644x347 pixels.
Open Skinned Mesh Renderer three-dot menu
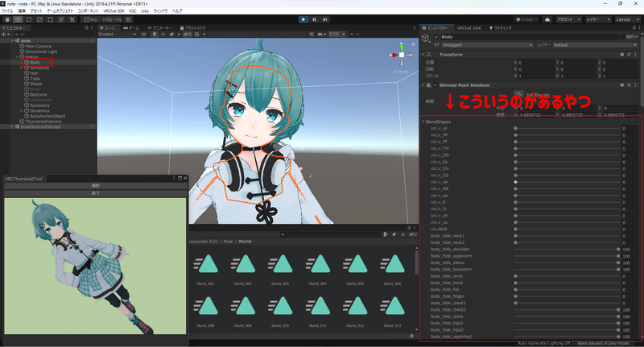[x=635, y=85]
